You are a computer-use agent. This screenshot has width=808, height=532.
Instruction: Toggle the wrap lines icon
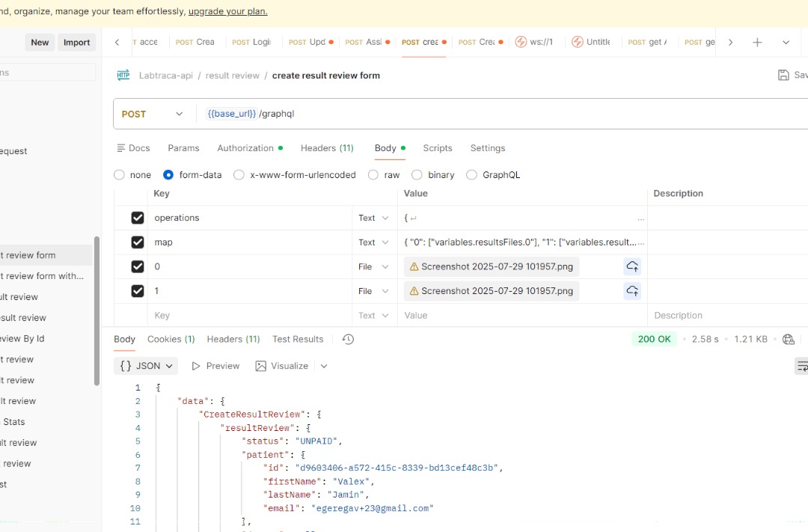click(801, 366)
